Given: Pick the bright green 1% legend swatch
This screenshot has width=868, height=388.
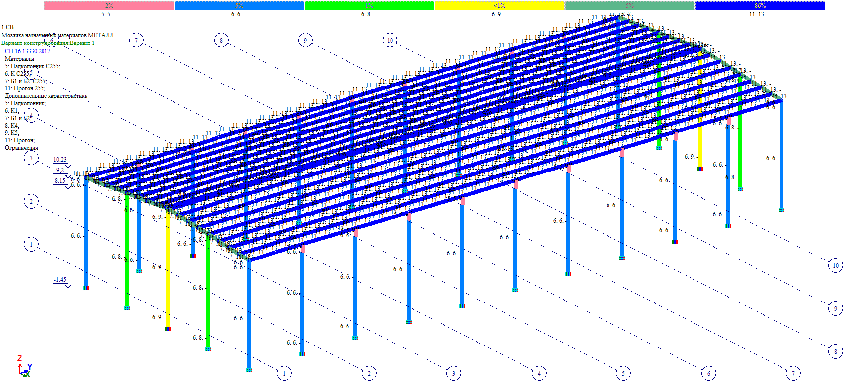Looking at the screenshot, I should [x=370, y=6].
